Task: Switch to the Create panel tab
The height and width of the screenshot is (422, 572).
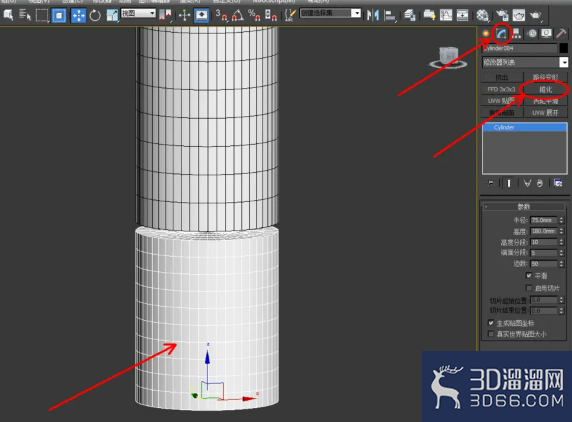Action: (x=486, y=34)
